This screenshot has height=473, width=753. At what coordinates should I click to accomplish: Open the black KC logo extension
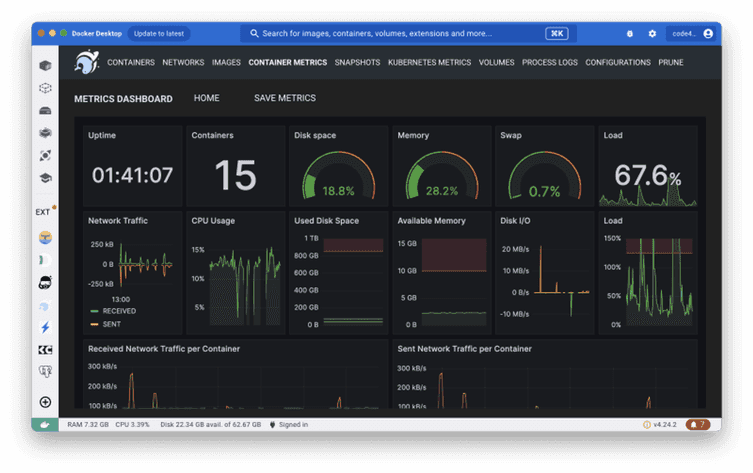tap(45, 350)
